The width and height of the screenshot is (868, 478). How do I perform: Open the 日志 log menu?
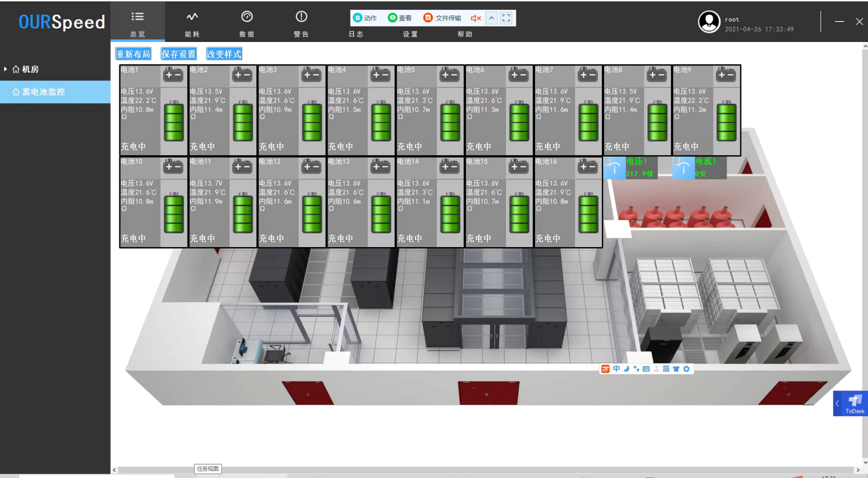[356, 34]
